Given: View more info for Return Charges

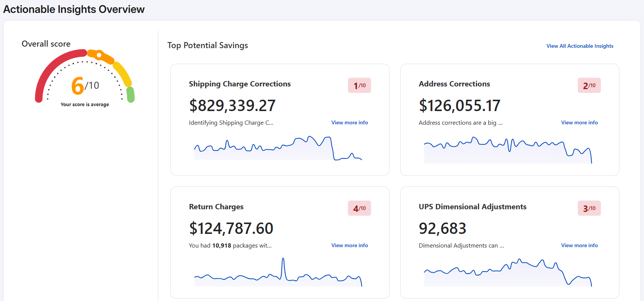Looking at the screenshot, I should [x=349, y=245].
